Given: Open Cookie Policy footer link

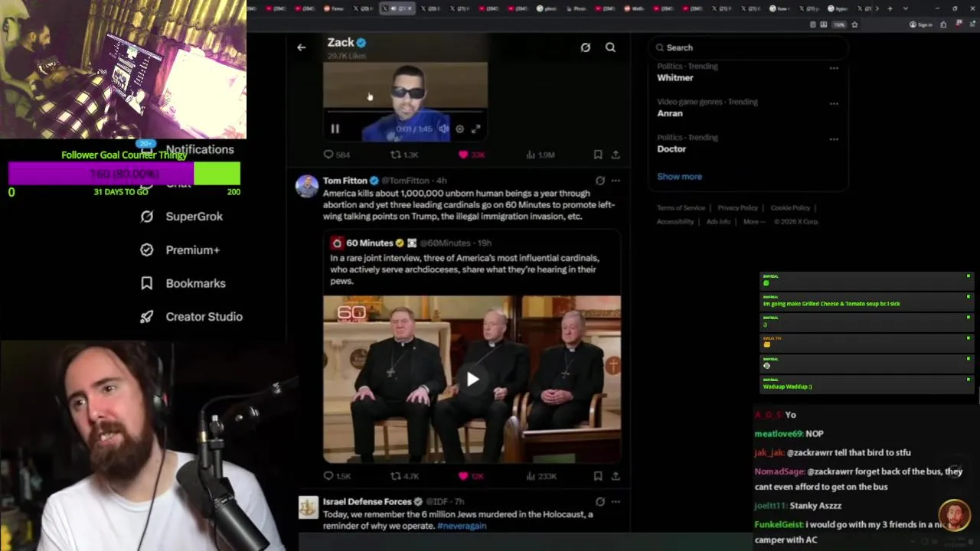Looking at the screenshot, I should [x=790, y=208].
